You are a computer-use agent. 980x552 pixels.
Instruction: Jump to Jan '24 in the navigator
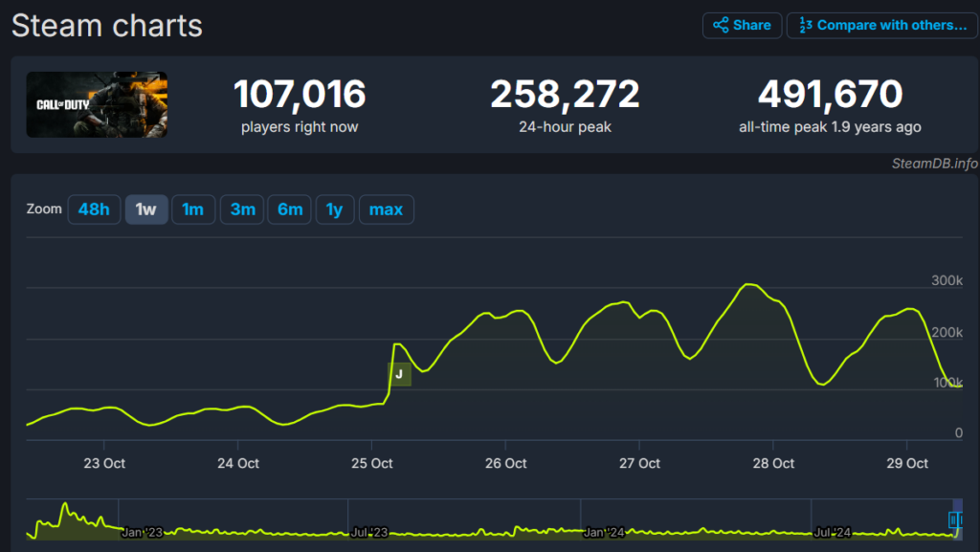click(605, 532)
